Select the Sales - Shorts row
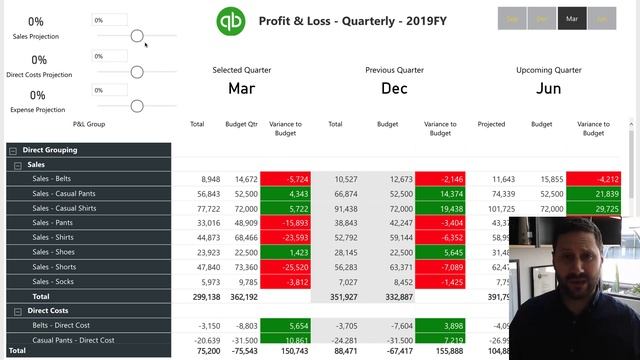The height and width of the screenshot is (360, 640). click(89, 267)
